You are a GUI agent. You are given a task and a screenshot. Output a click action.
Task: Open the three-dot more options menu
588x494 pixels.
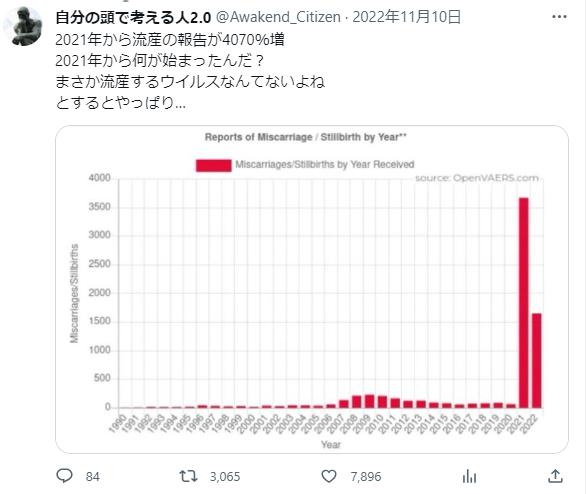tap(560, 17)
